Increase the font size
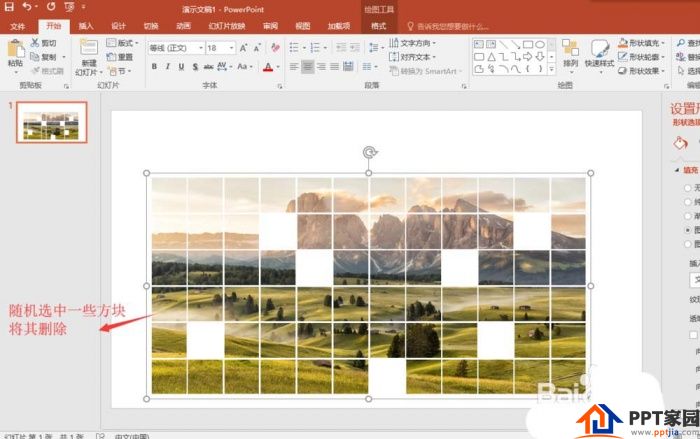The width and height of the screenshot is (700, 439). (x=243, y=48)
